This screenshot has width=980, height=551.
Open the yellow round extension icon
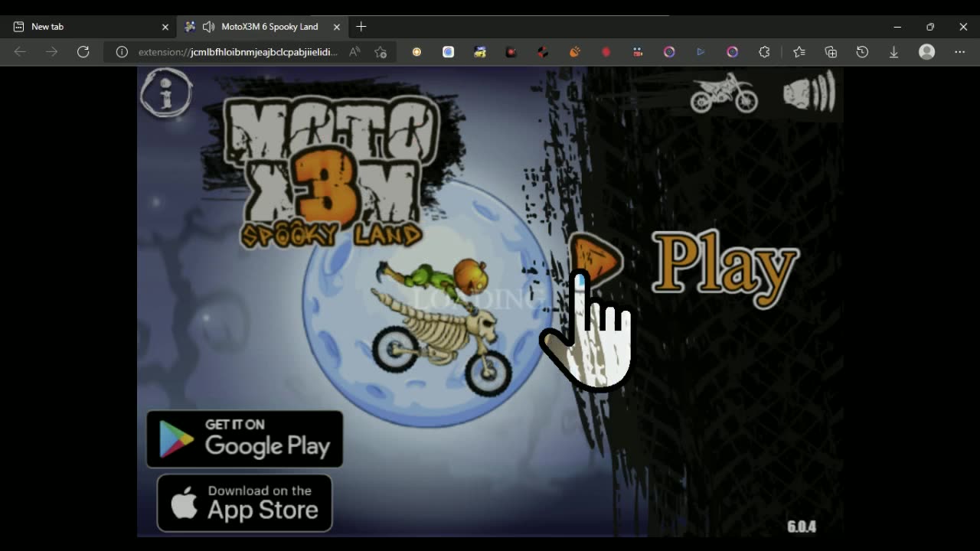pos(416,52)
